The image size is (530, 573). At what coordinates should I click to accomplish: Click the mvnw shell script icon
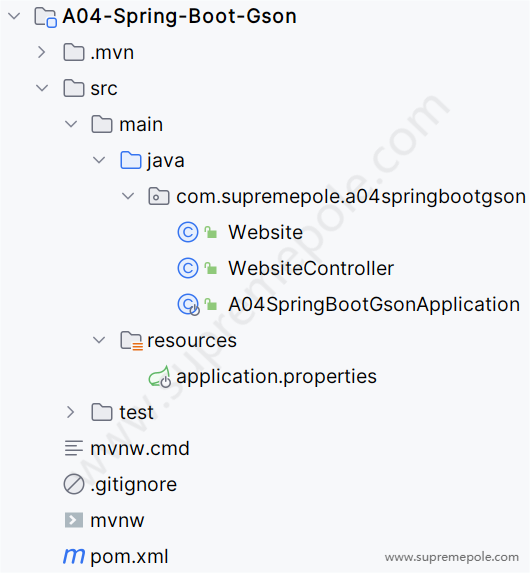(74, 520)
